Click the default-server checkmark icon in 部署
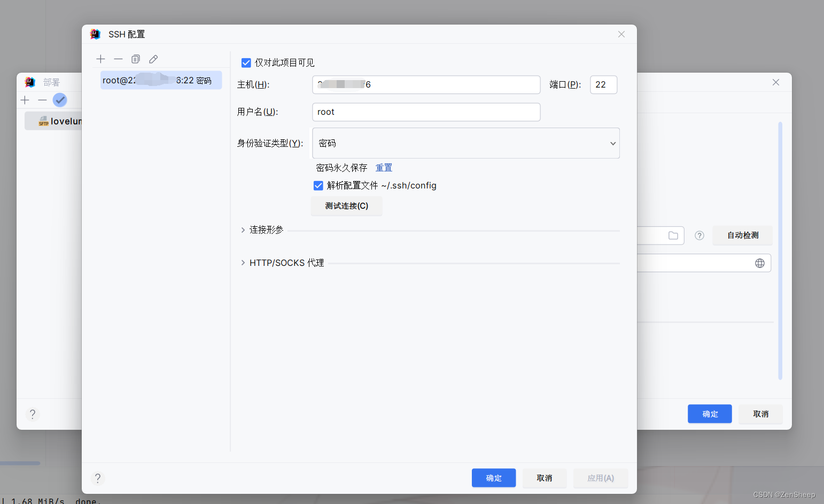The width and height of the screenshot is (824, 504). (60, 100)
